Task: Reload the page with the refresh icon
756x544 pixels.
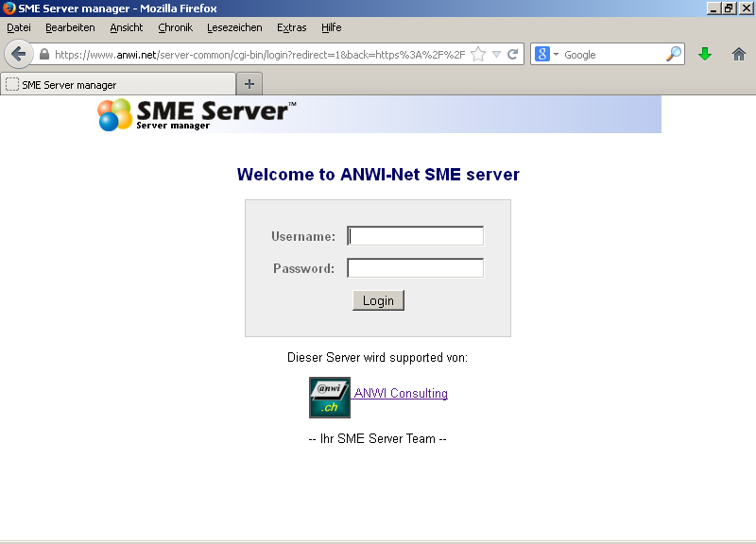Action: (512, 54)
